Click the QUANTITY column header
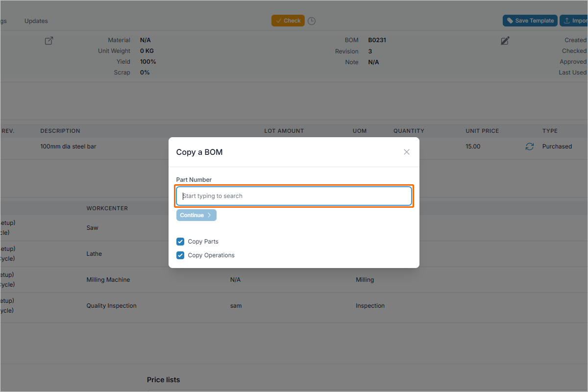Screen dimensions: 588x392 click(409, 131)
